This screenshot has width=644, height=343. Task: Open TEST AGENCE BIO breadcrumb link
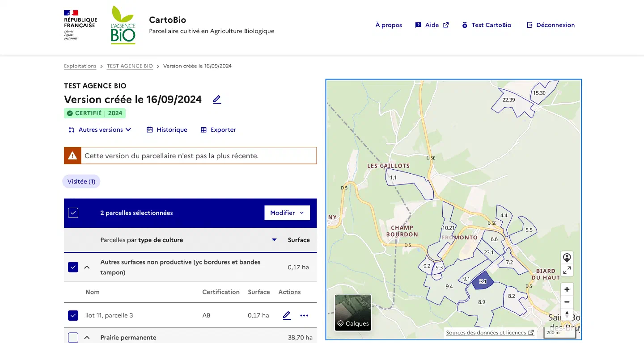coord(130,66)
